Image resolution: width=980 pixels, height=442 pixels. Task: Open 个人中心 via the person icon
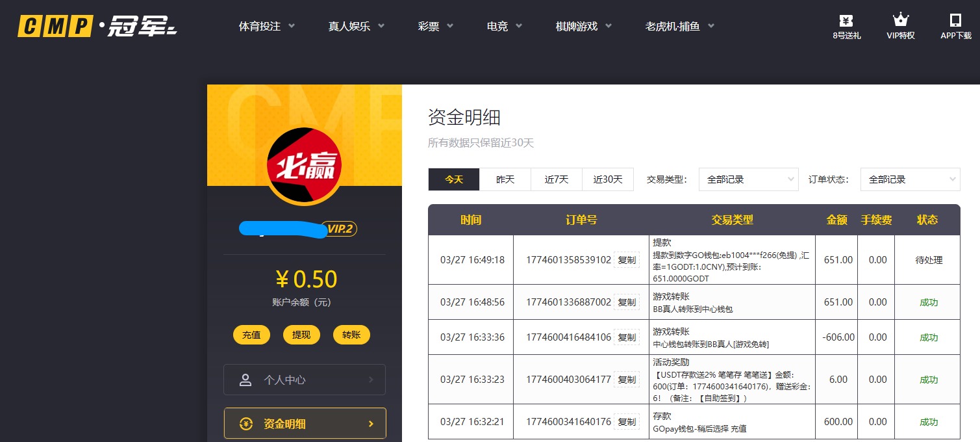point(245,380)
